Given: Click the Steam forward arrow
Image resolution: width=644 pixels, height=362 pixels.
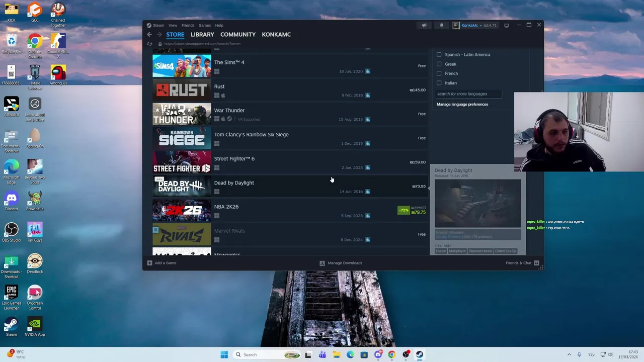Looking at the screenshot, I should [x=159, y=35].
